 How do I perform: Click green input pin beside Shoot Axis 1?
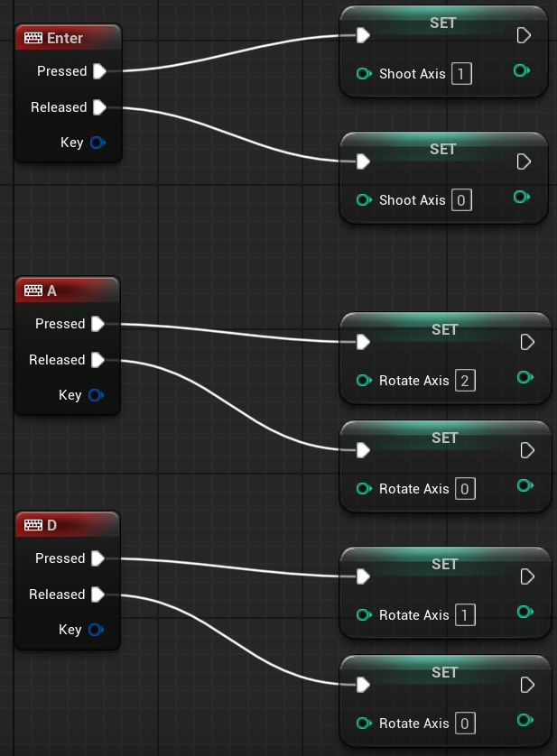coord(364,74)
